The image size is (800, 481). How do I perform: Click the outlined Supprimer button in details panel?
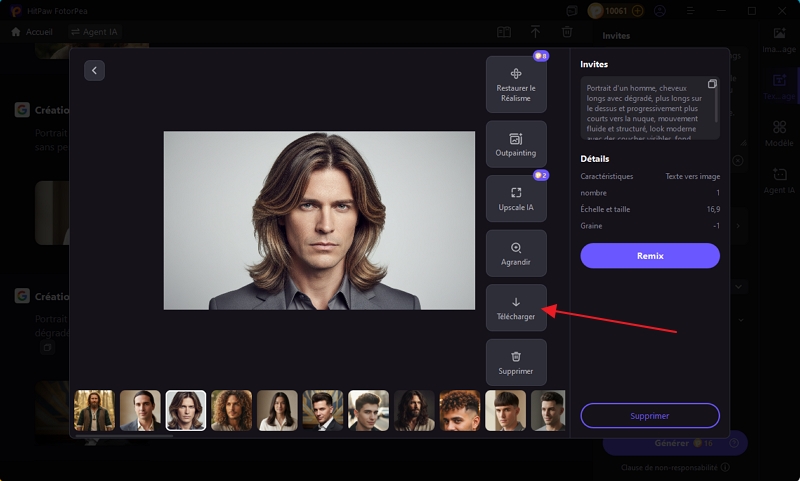click(650, 416)
